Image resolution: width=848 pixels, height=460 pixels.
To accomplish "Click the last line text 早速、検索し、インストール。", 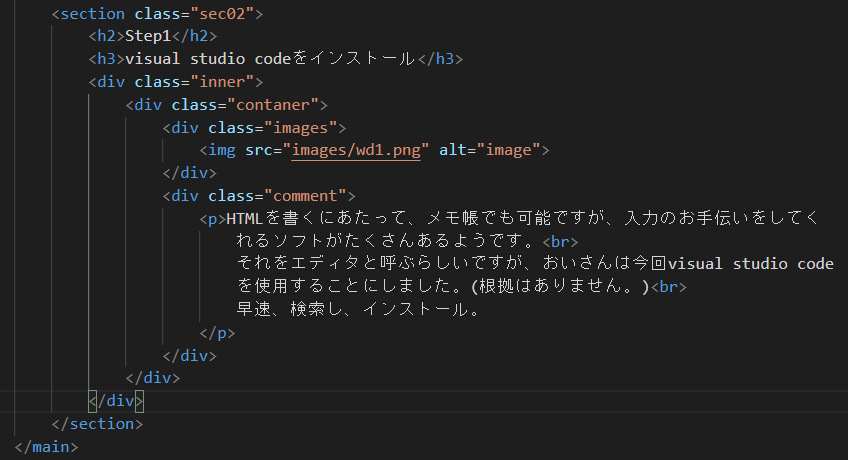I will (358, 309).
